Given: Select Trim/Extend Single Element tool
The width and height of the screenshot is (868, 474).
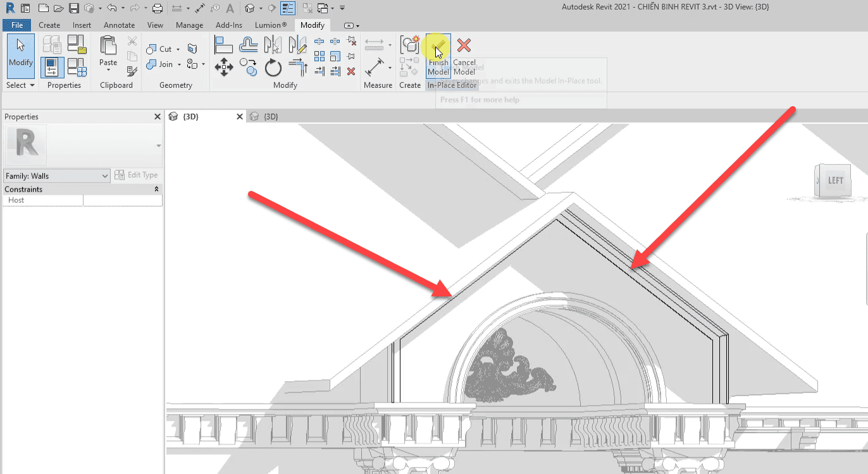Looking at the screenshot, I should point(319,71).
